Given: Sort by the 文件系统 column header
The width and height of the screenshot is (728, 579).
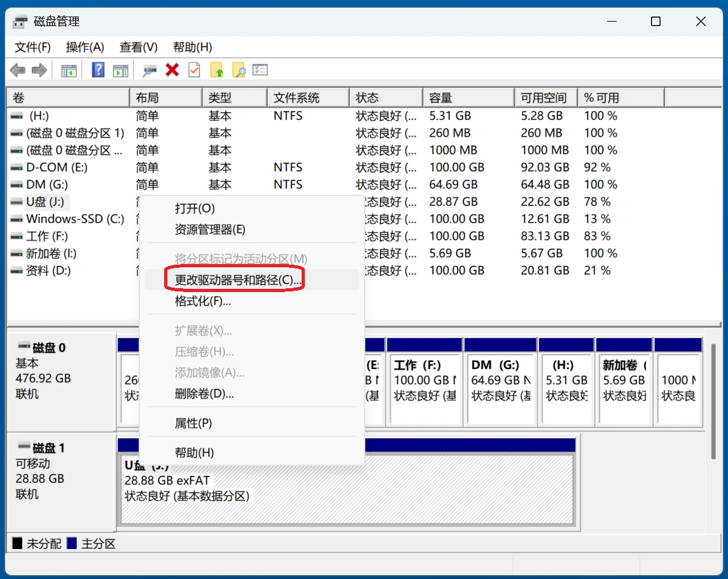Looking at the screenshot, I should [308, 98].
